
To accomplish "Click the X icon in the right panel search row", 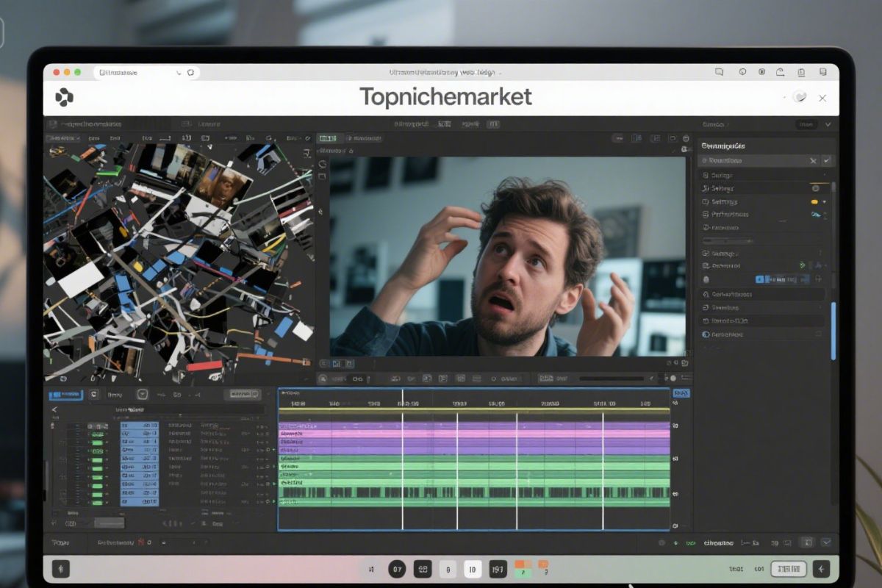I will point(813,160).
